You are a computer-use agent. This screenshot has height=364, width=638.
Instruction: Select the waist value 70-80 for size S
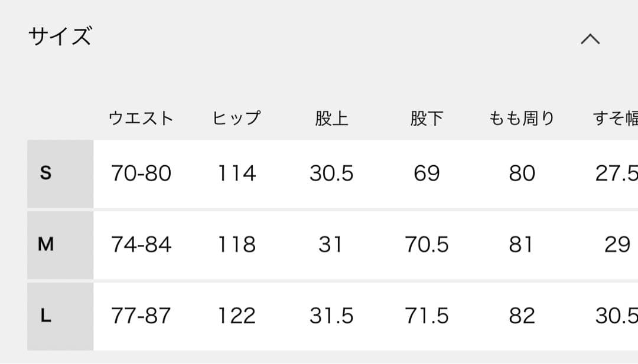click(x=142, y=173)
